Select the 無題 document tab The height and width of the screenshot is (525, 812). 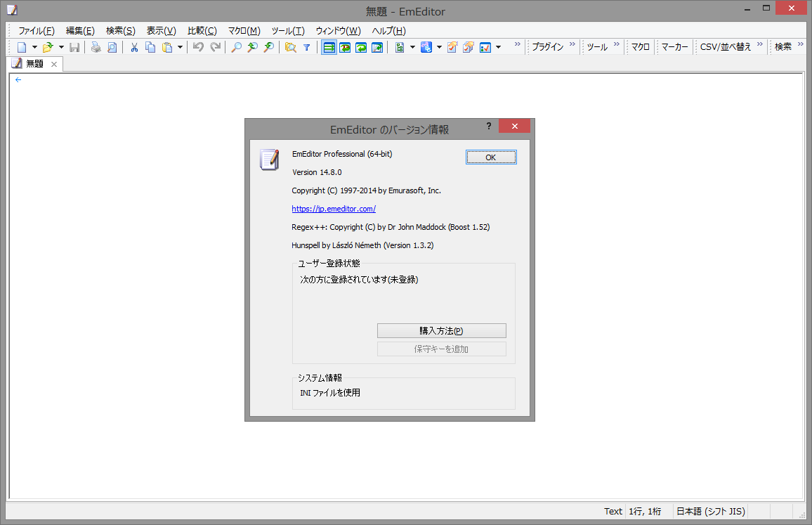coord(33,63)
